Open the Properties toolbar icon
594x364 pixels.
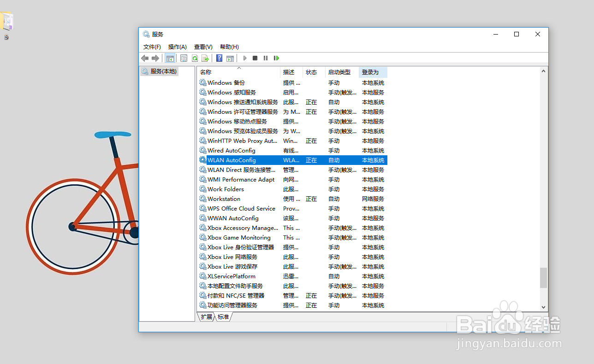(x=184, y=58)
